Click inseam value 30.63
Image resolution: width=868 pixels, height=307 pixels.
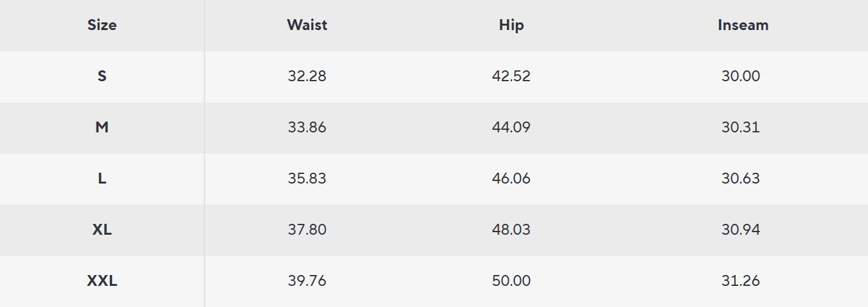coord(741,178)
